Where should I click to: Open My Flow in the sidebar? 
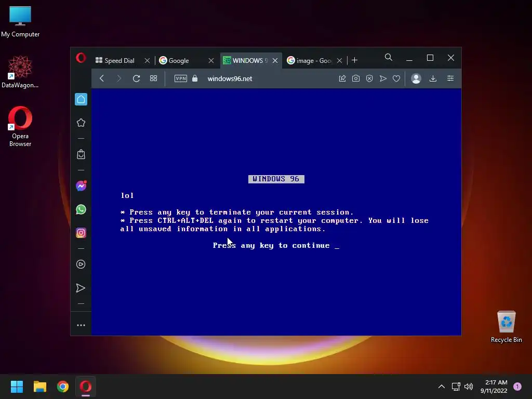[x=81, y=288]
